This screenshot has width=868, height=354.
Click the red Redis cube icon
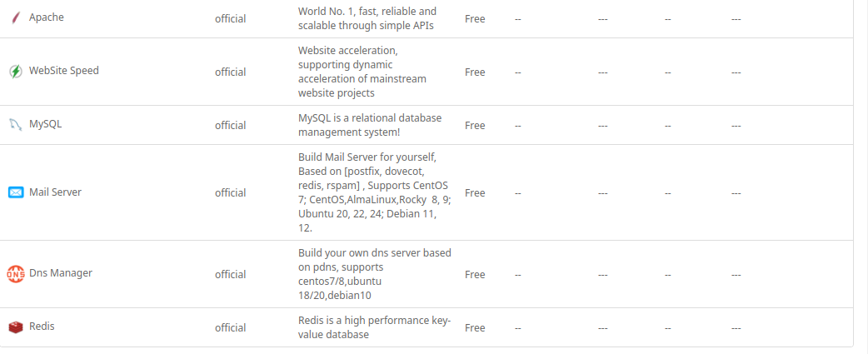[15, 327]
